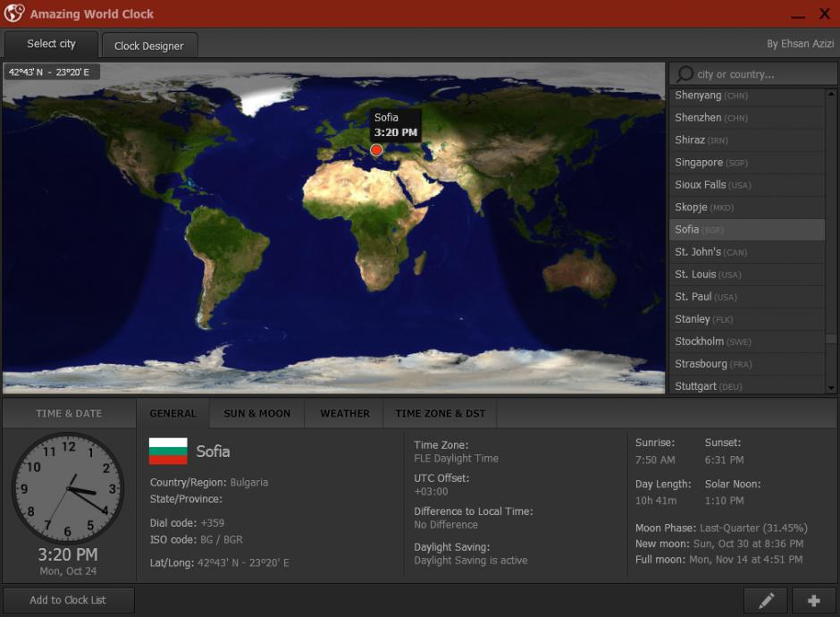Click the Sunset 6:31 PM value
840x617 pixels.
tap(725, 460)
